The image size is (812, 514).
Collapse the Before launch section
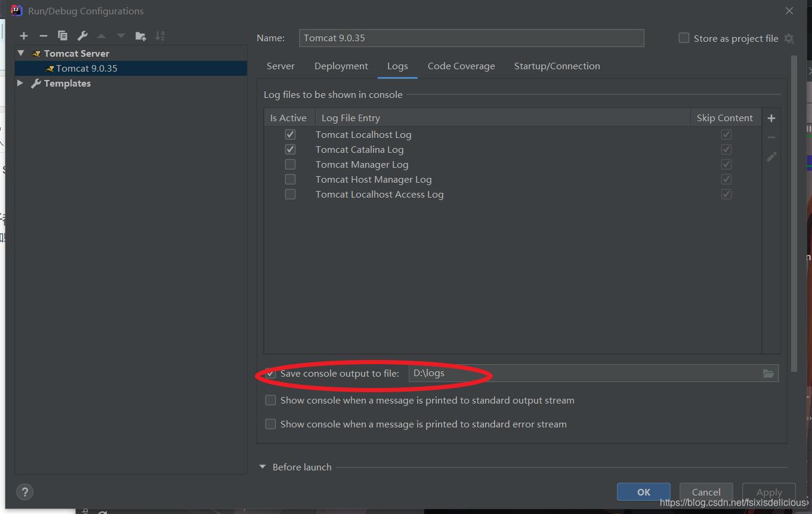tap(263, 467)
